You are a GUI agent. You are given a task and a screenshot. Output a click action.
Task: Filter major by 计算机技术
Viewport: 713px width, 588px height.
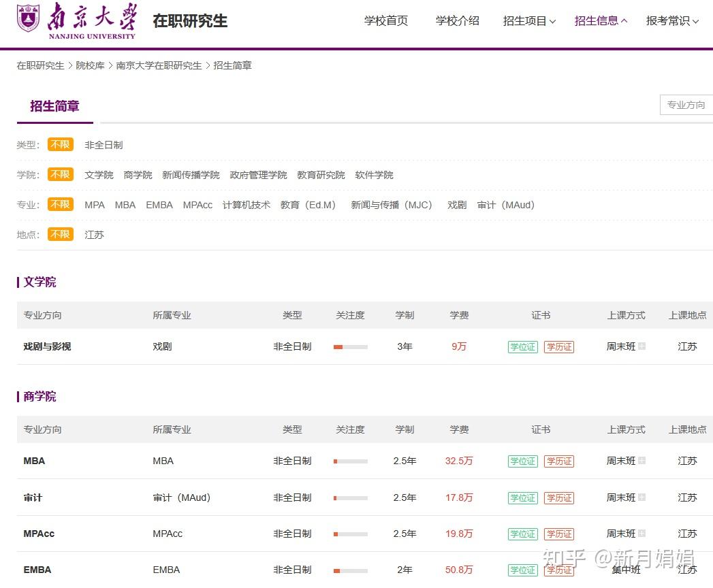point(247,205)
